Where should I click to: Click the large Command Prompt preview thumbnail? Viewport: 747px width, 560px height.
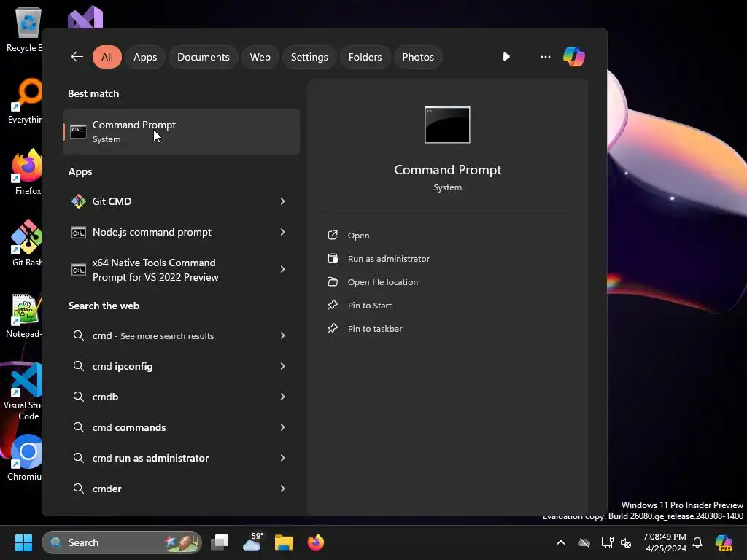point(447,125)
